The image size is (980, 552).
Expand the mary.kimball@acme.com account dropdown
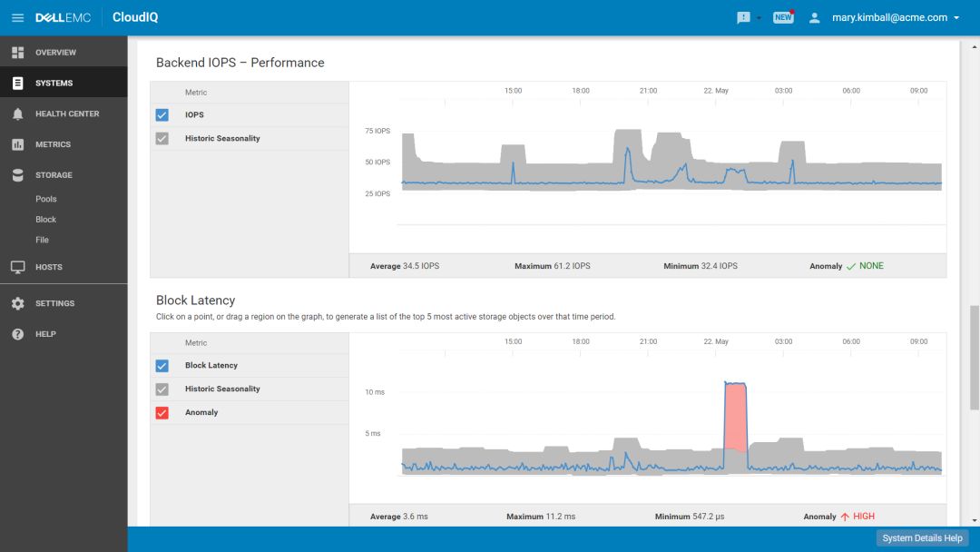(956, 18)
